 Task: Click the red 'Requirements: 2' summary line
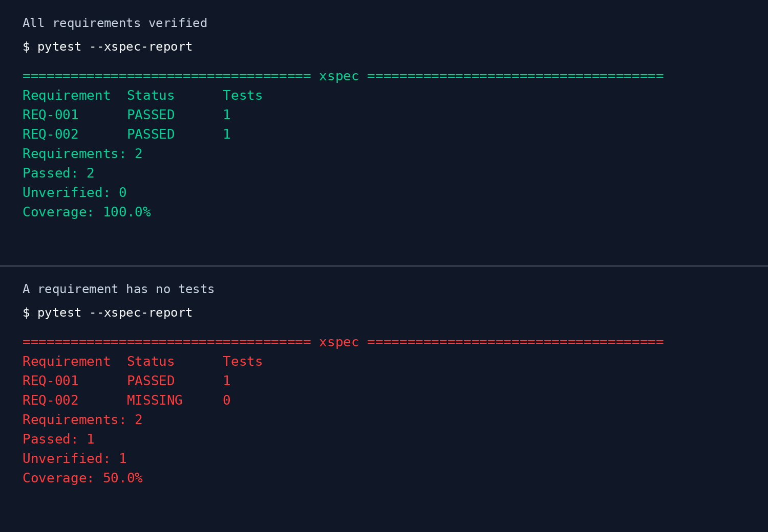[82, 420]
